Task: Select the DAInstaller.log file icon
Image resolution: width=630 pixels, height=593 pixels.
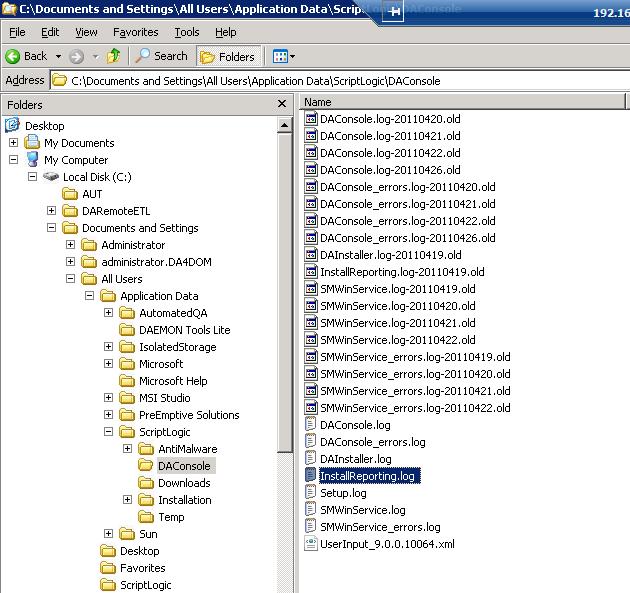Action: coord(311,459)
